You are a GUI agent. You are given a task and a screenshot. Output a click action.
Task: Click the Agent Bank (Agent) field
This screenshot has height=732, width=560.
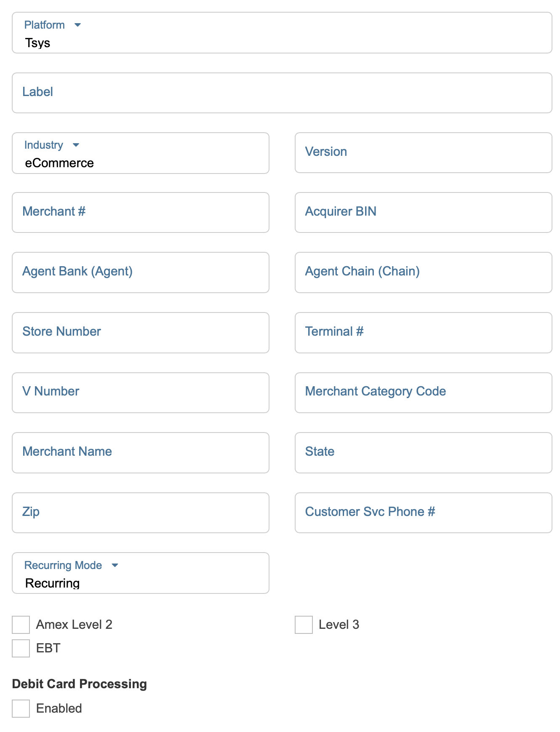tap(140, 272)
